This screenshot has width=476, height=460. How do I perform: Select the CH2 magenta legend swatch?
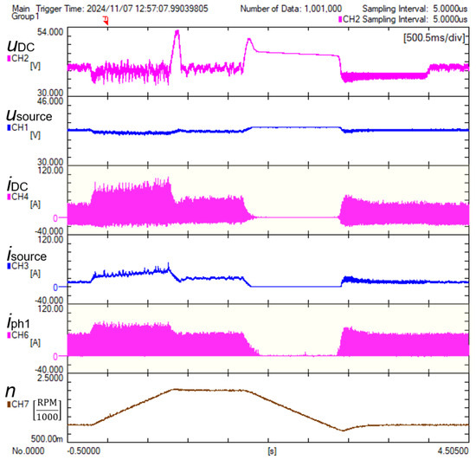click(x=10, y=58)
